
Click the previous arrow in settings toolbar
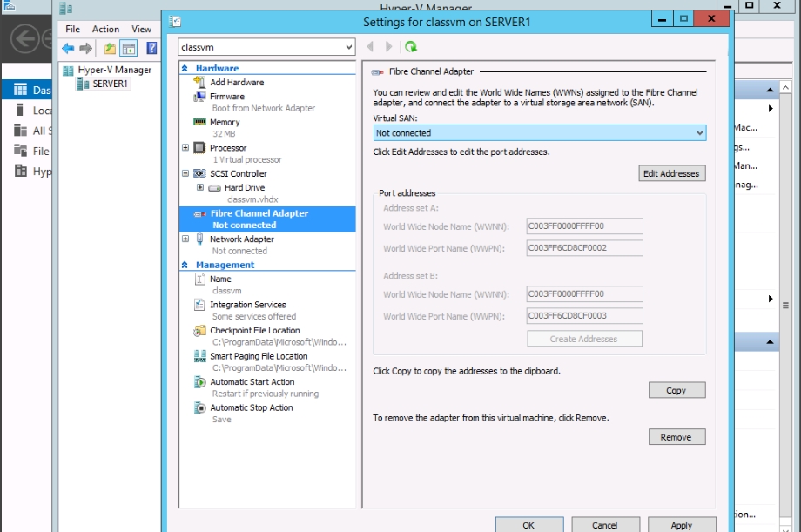coord(370,47)
